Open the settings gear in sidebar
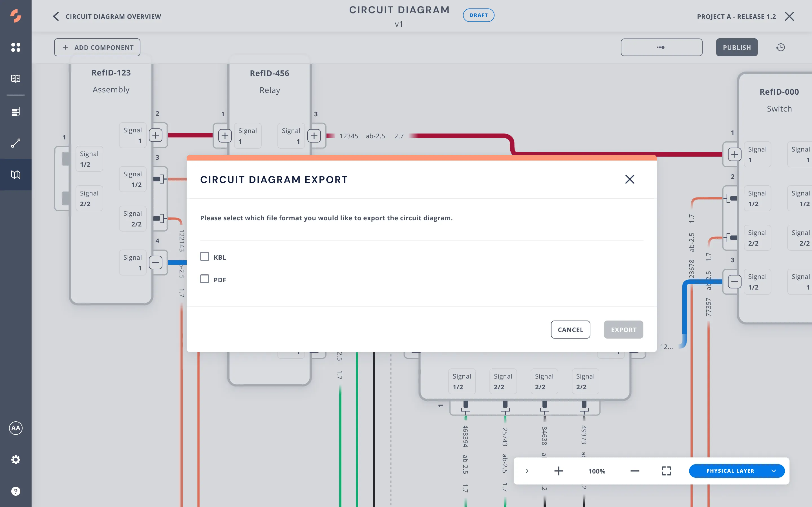Viewport: 812px width, 507px height. pyautogui.click(x=16, y=460)
